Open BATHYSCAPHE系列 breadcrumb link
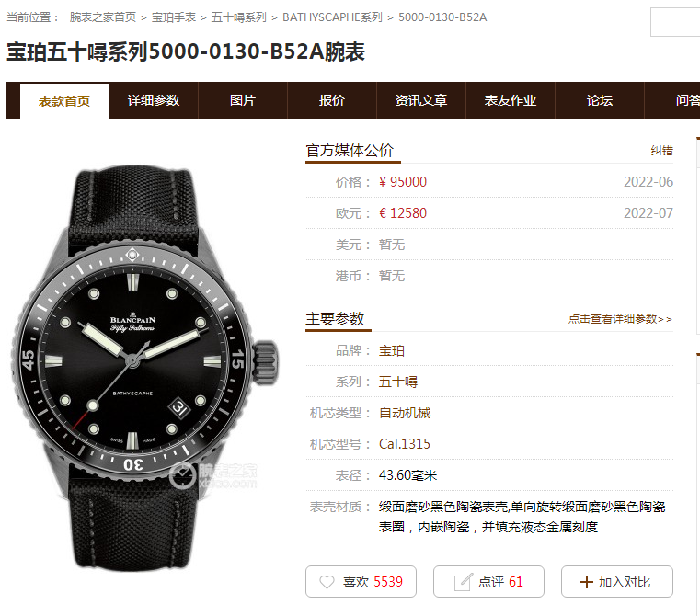 [332, 17]
